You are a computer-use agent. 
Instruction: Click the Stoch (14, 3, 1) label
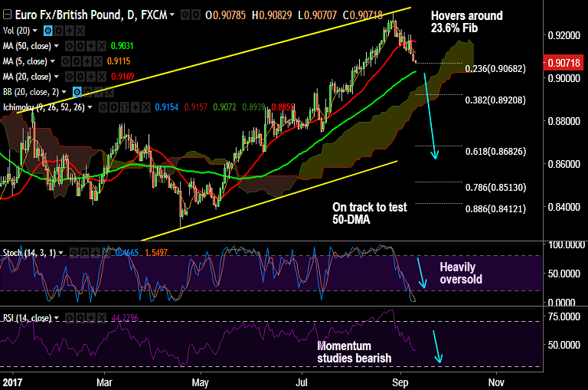[30, 253]
